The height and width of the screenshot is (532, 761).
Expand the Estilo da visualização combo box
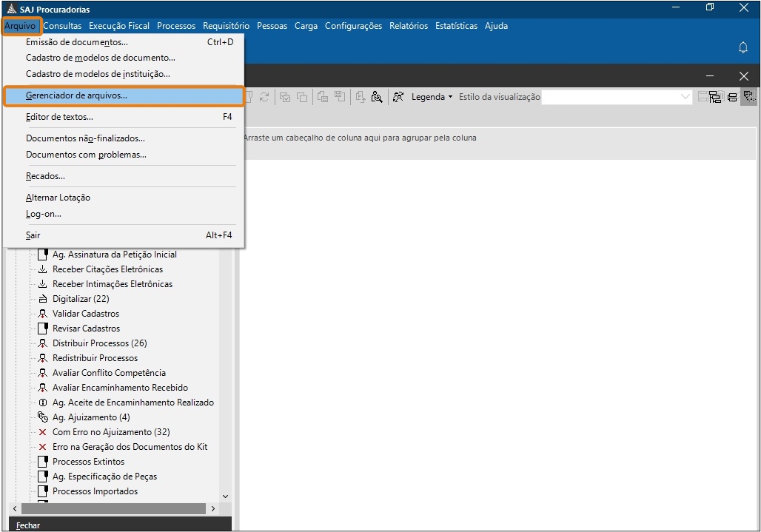(x=685, y=97)
